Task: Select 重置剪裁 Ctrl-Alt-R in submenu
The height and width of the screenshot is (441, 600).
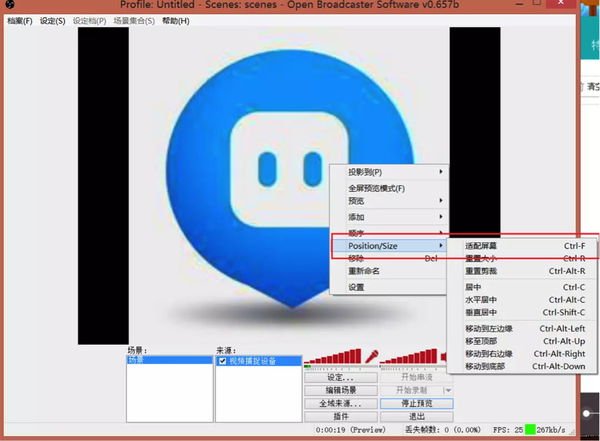Action: (523, 271)
